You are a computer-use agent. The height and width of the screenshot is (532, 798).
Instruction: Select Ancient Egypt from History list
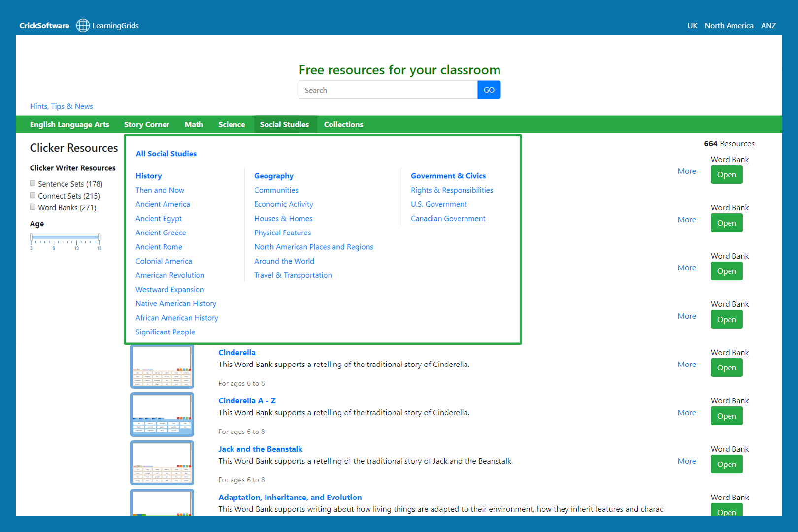[x=159, y=218]
